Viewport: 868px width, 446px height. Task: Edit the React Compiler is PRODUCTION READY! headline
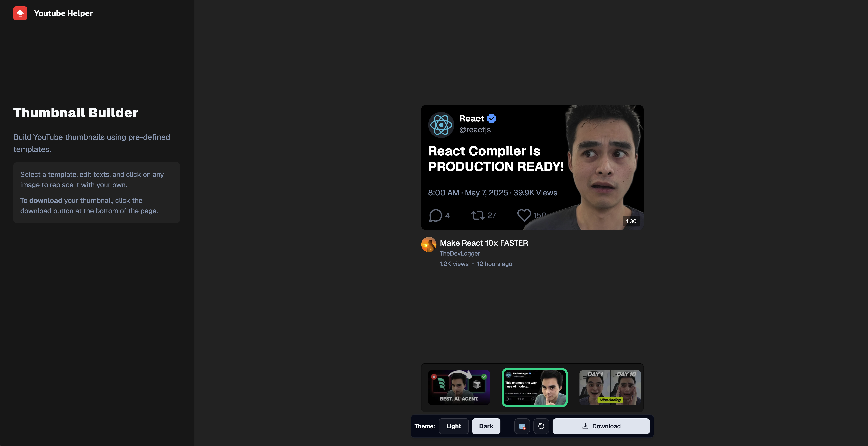[x=496, y=159]
